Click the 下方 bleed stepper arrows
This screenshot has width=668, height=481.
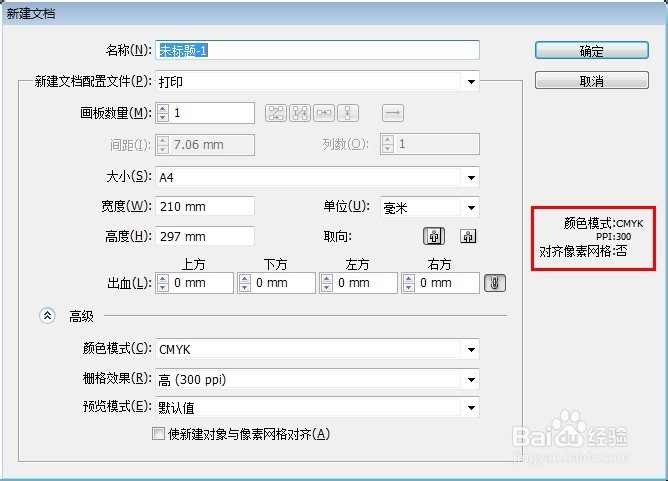tap(245, 283)
